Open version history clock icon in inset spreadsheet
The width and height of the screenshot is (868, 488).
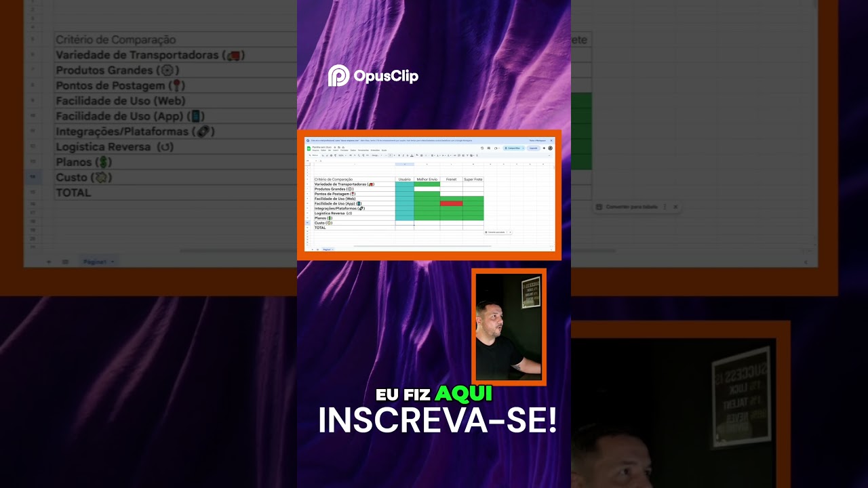pos(482,148)
